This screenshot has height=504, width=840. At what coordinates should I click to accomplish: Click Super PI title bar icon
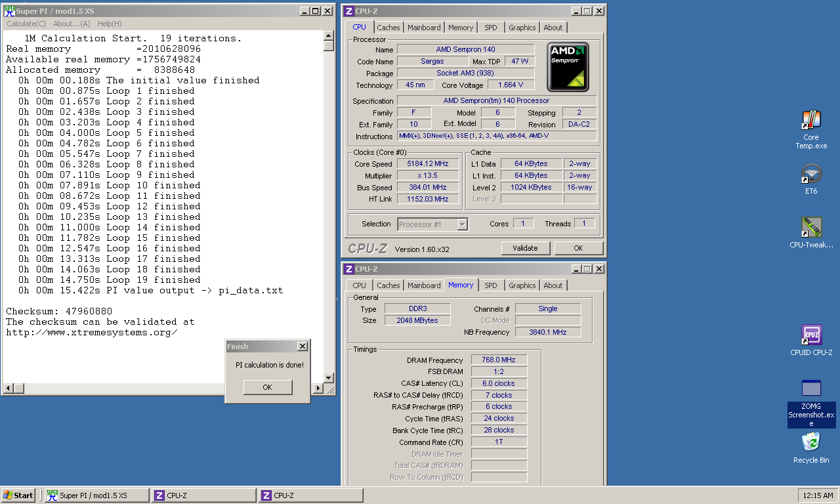10,10
